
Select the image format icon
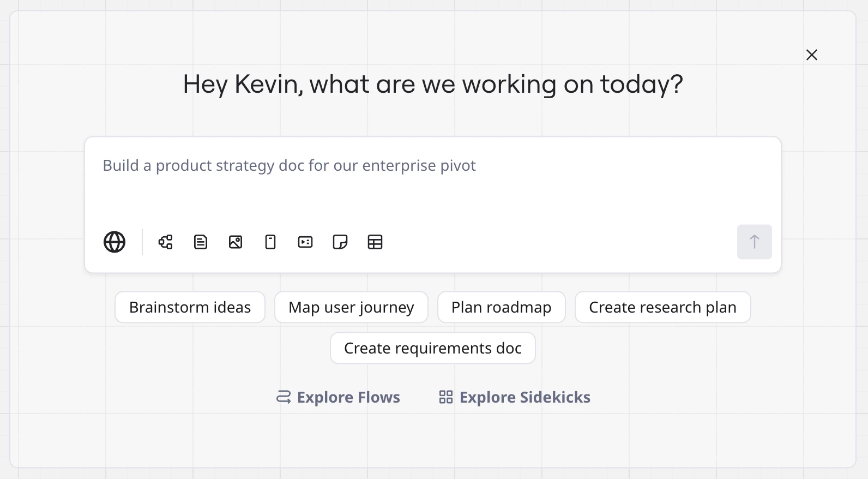point(236,242)
